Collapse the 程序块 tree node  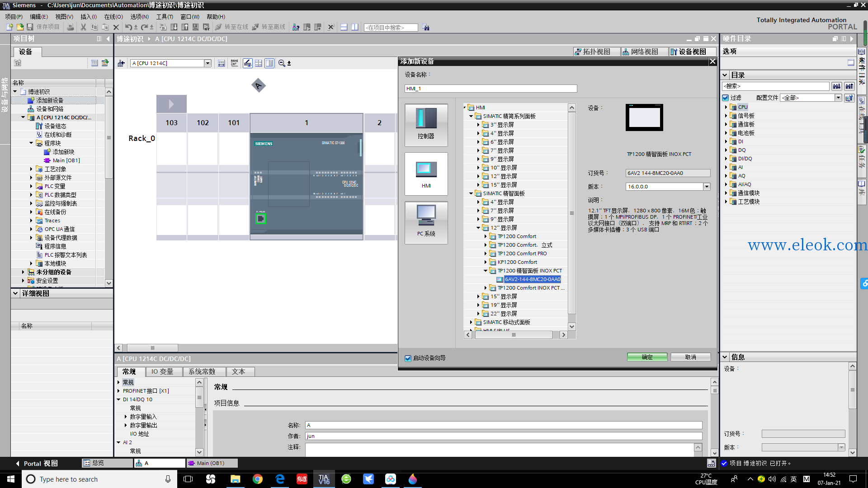coord(31,143)
